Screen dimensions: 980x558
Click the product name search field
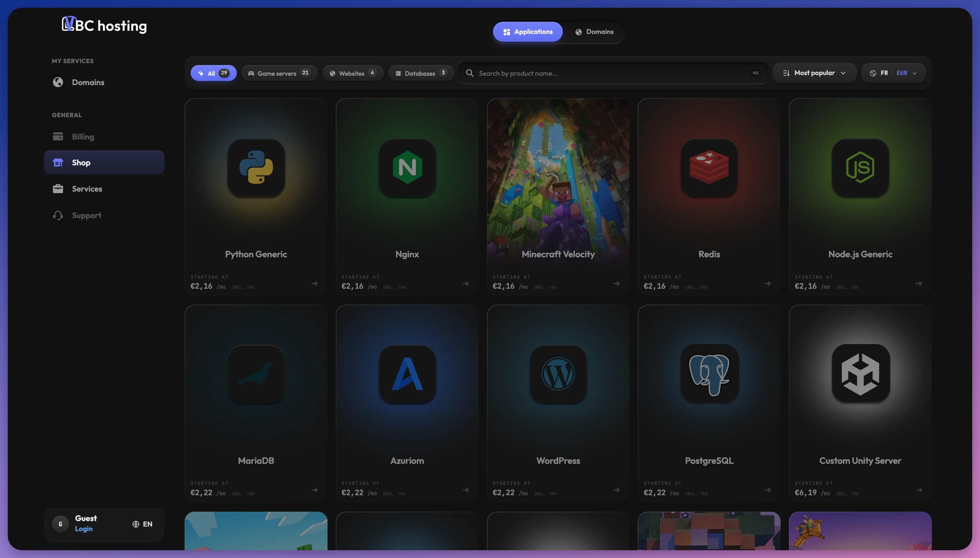click(x=614, y=73)
